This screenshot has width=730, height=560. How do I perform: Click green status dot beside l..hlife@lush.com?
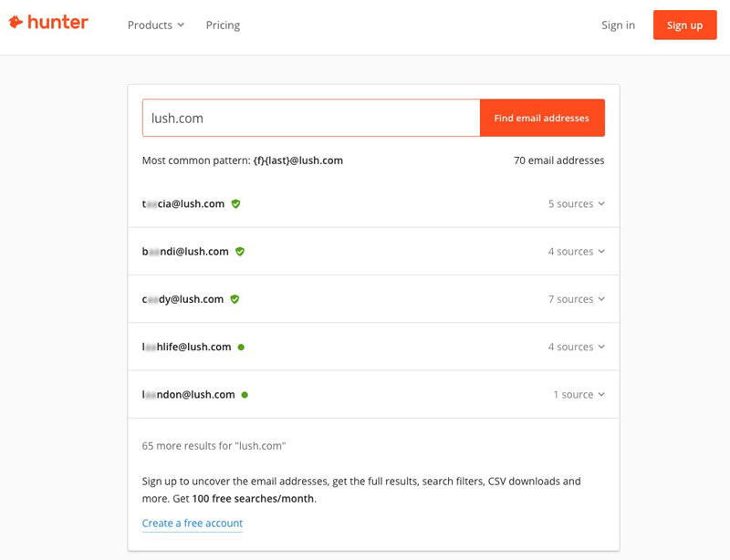(x=241, y=347)
